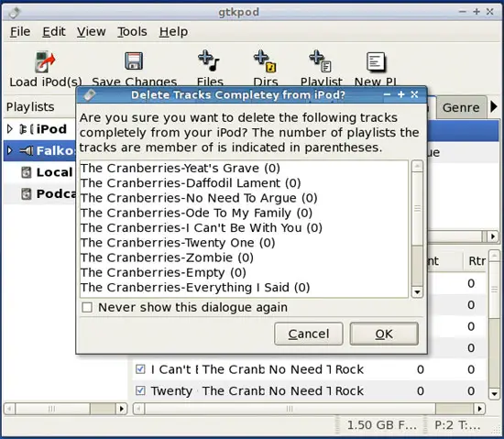Image resolution: width=504 pixels, height=439 pixels.
Task: Expand the Falko playlist node
Action: point(10,150)
